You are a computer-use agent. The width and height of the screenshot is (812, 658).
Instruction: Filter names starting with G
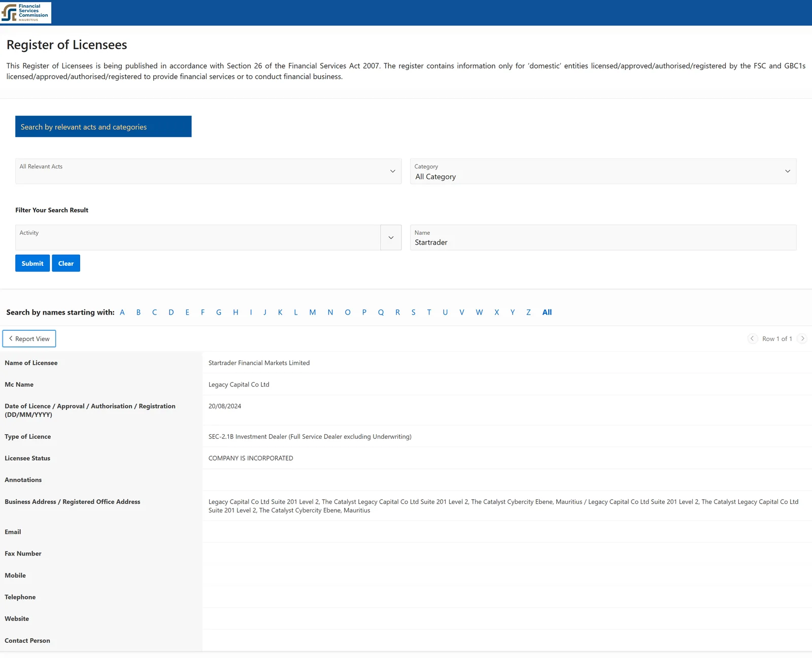[219, 313]
